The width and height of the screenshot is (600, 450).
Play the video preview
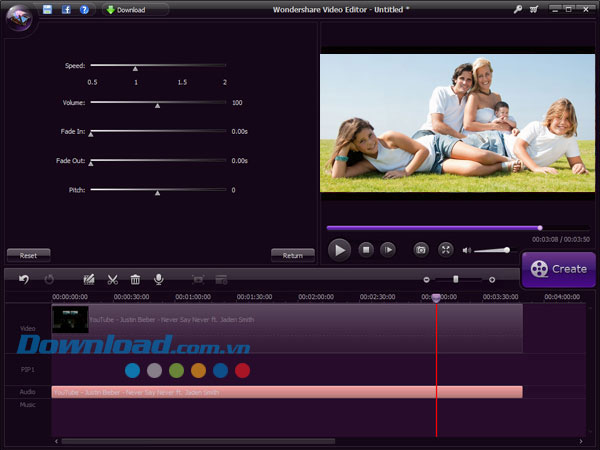tap(340, 249)
